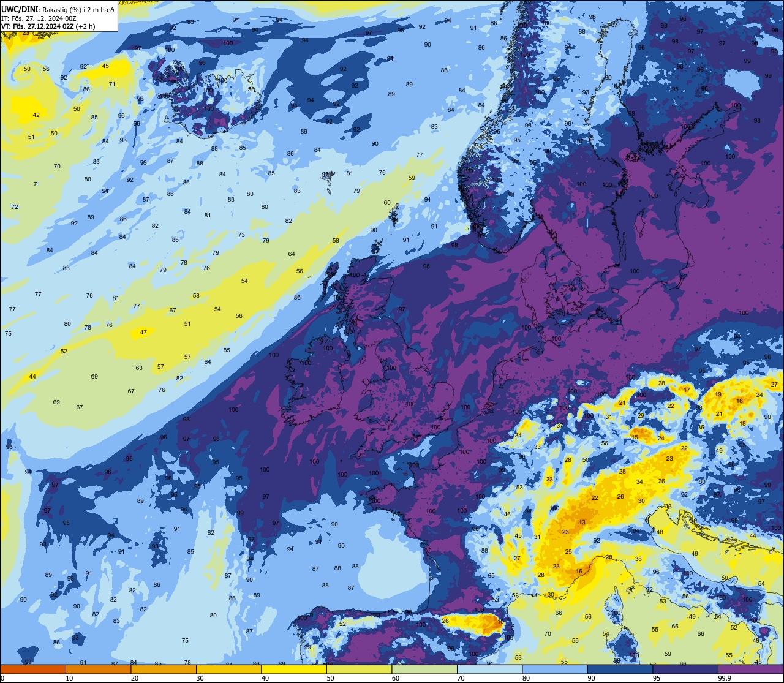
Task: Click the 'UWC/DINI: Rakastig (%) í 2 m hæð' title
Action: 58,9
